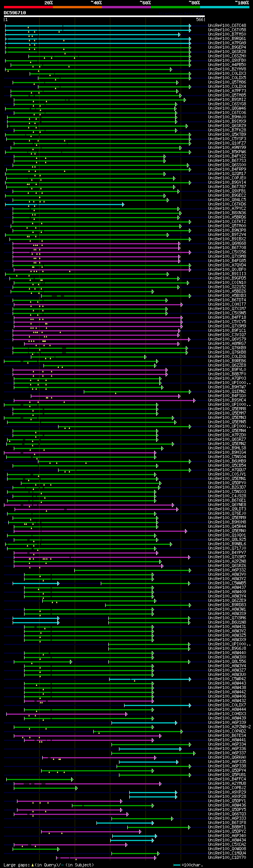Select label UniRef100_Q10FZ7
This screenshot has height=868, width=253.
227,143
